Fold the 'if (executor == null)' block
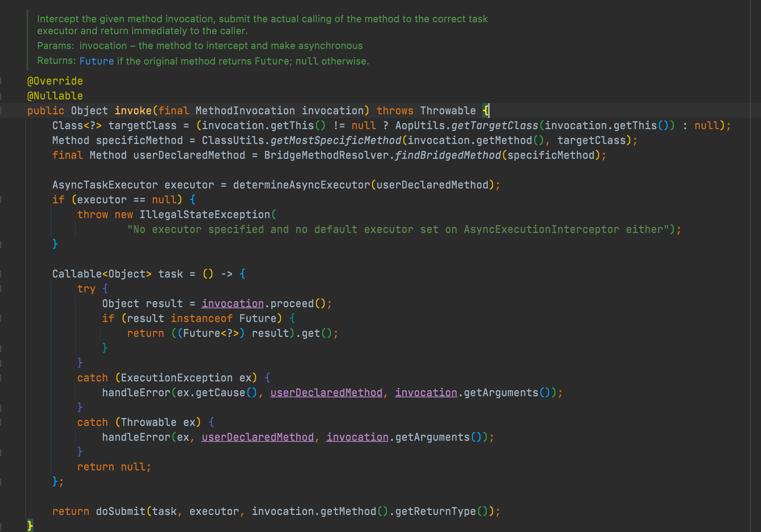761x532 pixels. (1, 200)
